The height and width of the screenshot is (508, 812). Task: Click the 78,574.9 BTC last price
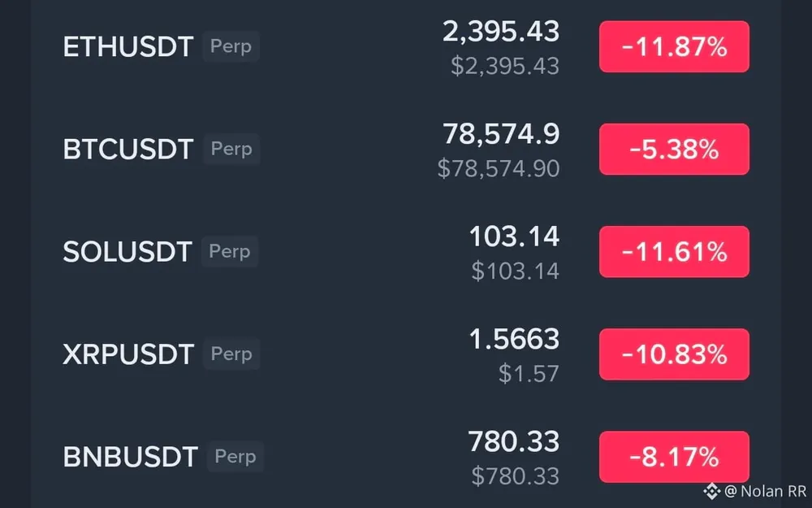click(x=500, y=132)
